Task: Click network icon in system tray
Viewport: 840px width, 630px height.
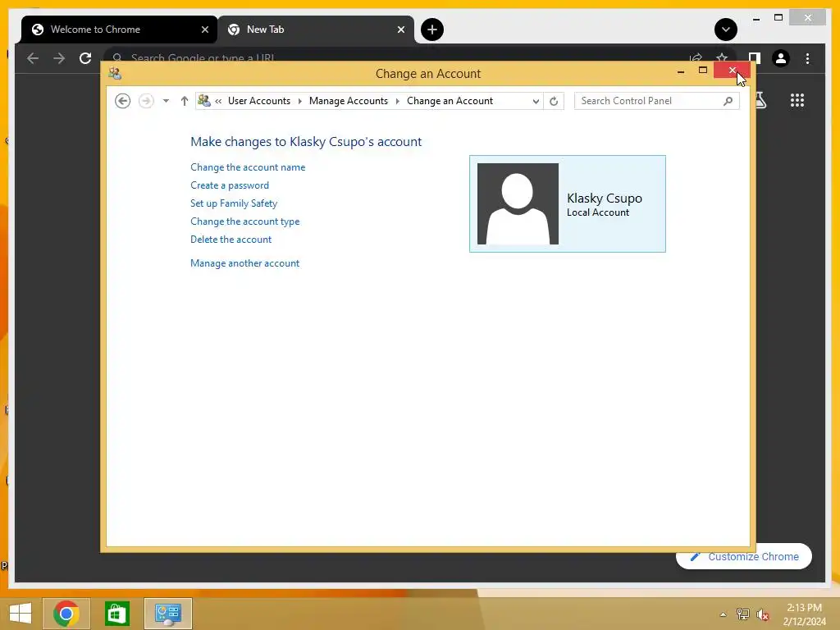Action: pyautogui.click(x=743, y=614)
